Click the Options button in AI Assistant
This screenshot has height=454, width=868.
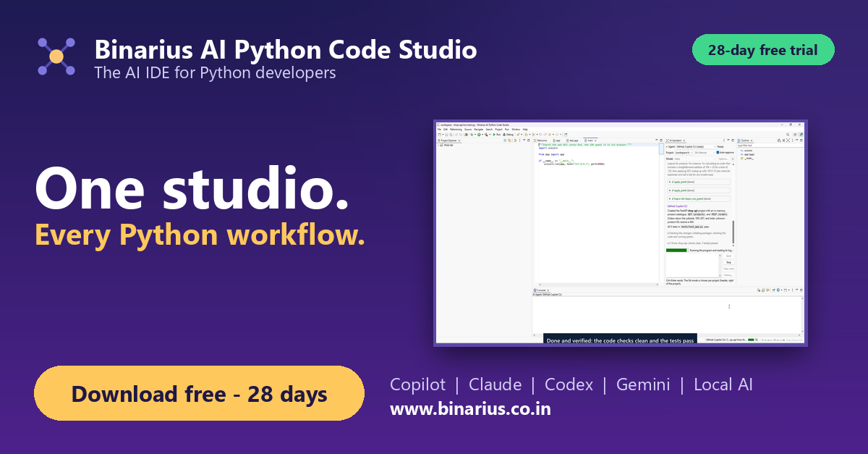(x=723, y=159)
